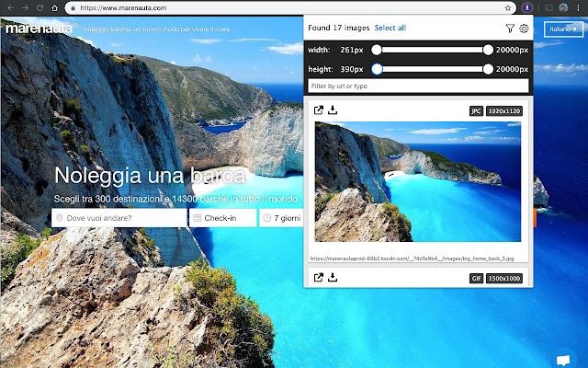Open GIF image in new tab
Screen dimensions: 588x368
point(319,278)
